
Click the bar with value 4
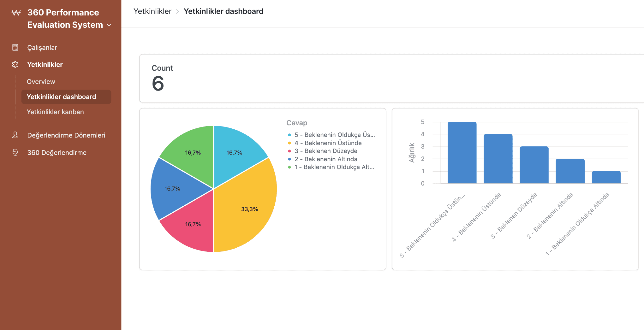(x=498, y=159)
